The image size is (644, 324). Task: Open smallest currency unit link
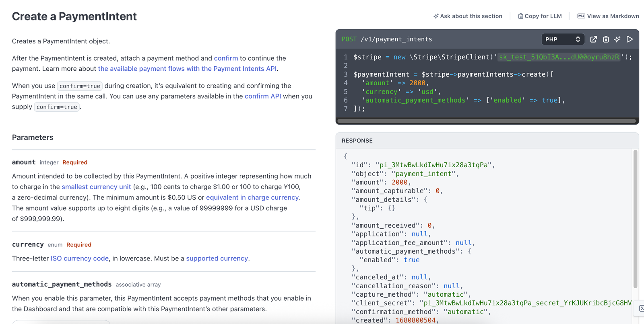coord(96,187)
